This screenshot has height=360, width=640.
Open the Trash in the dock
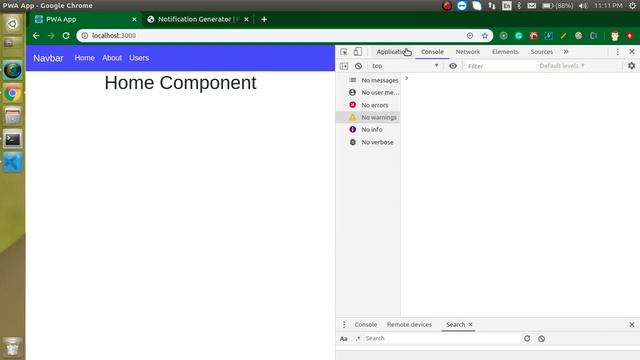[13, 347]
